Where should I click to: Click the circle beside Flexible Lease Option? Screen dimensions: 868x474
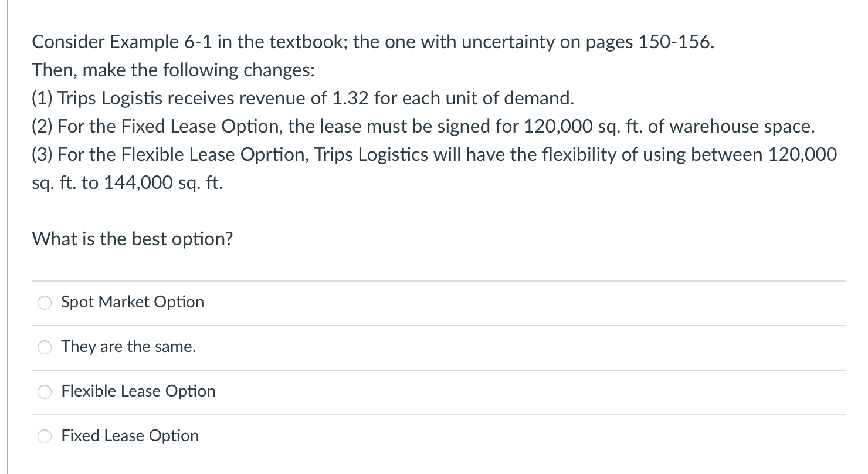(44, 392)
